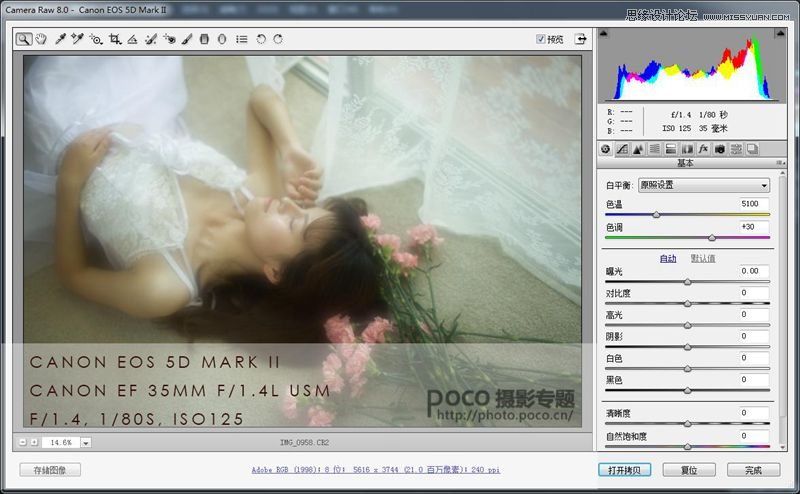The height and width of the screenshot is (494, 800).
Task: Select the Hand tool
Action: [41, 39]
